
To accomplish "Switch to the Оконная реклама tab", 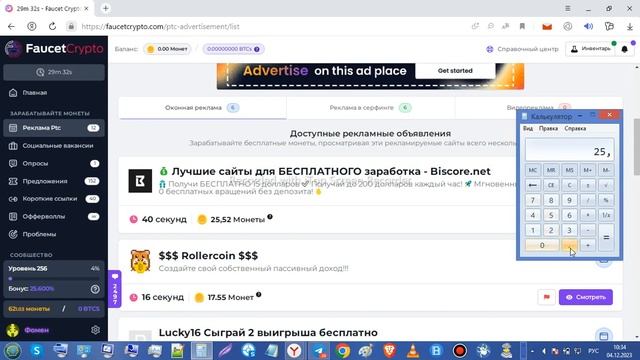I will [202, 108].
